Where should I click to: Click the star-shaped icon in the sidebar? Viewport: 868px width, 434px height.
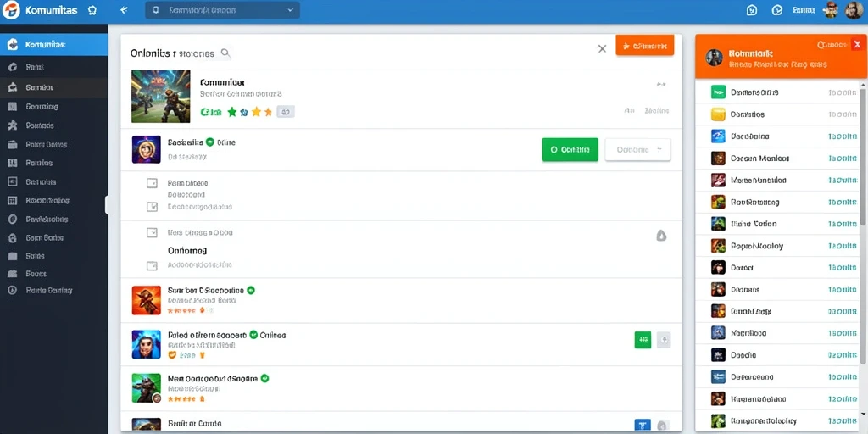(12, 125)
